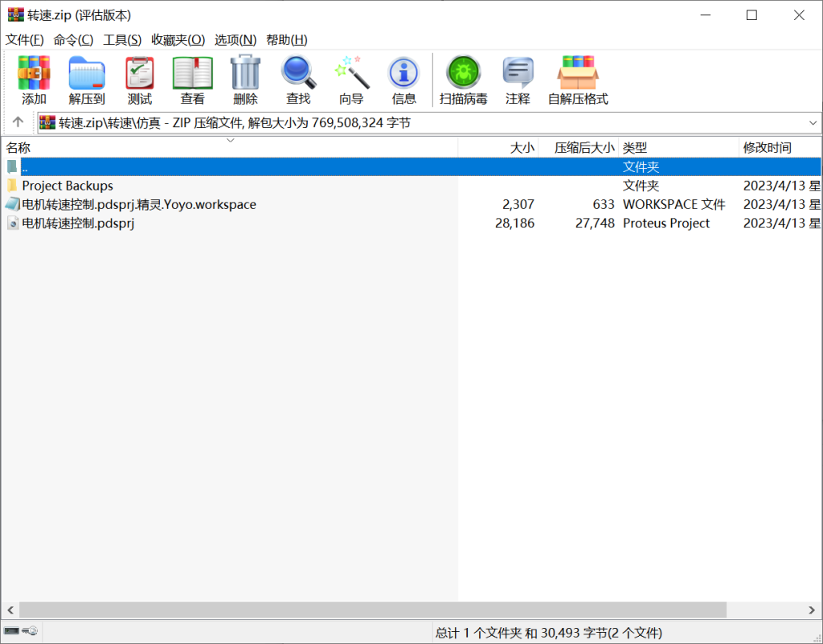This screenshot has width=823, height=644.
Task: Open the 收藏夹(O) favorites menu
Action: (178, 39)
